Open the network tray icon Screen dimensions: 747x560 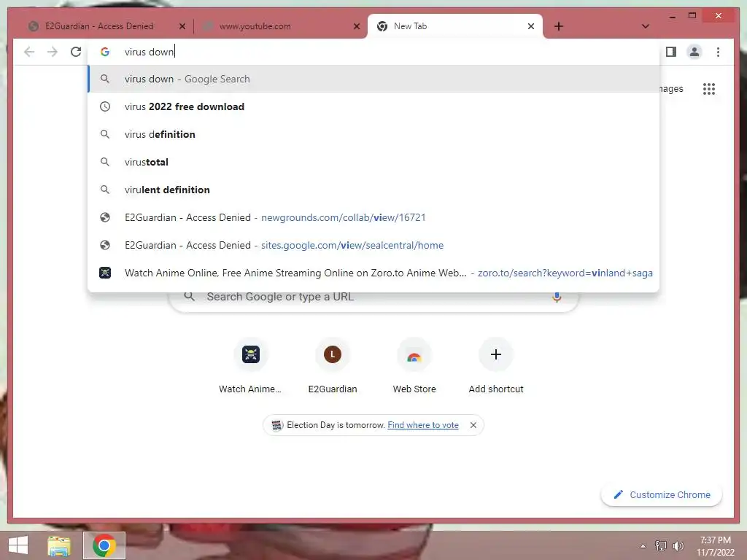[x=661, y=545]
